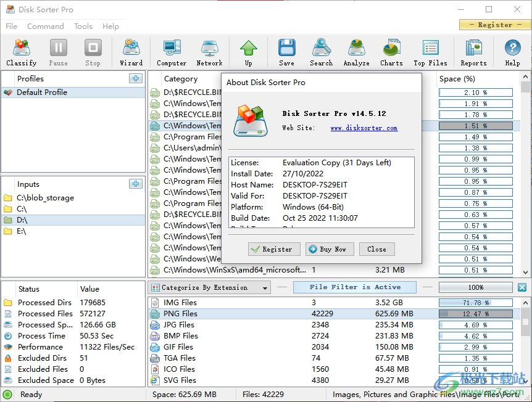The width and height of the screenshot is (532, 402).
Task: Click the Stop toolbar icon
Action: point(93,52)
